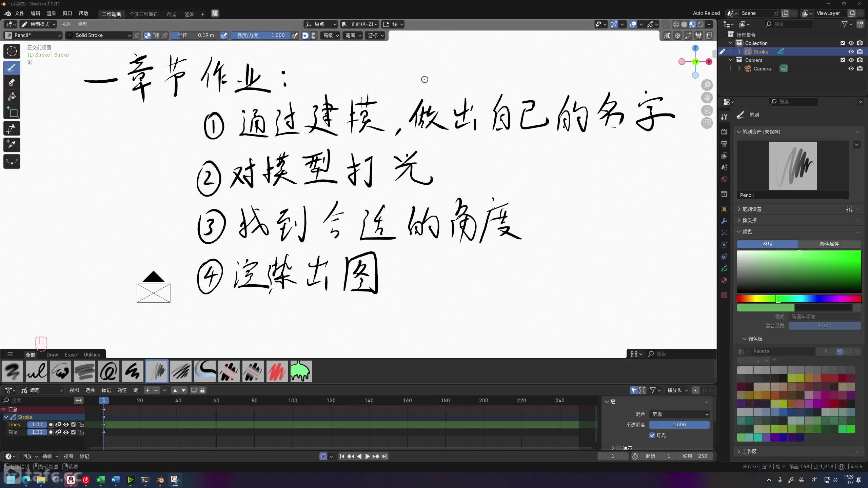Select the Cursor tool at toolbar top
The height and width of the screenshot is (488, 868).
[x=12, y=51]
